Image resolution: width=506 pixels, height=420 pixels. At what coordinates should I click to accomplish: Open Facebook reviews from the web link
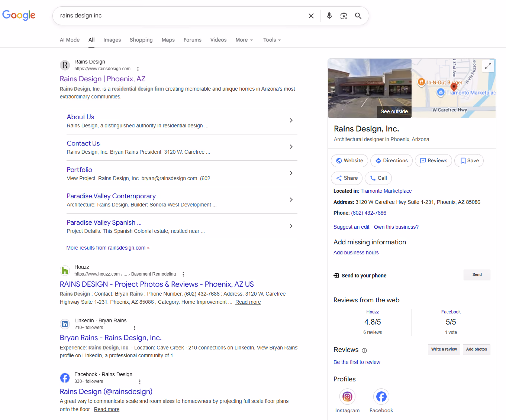pos(451,312)
